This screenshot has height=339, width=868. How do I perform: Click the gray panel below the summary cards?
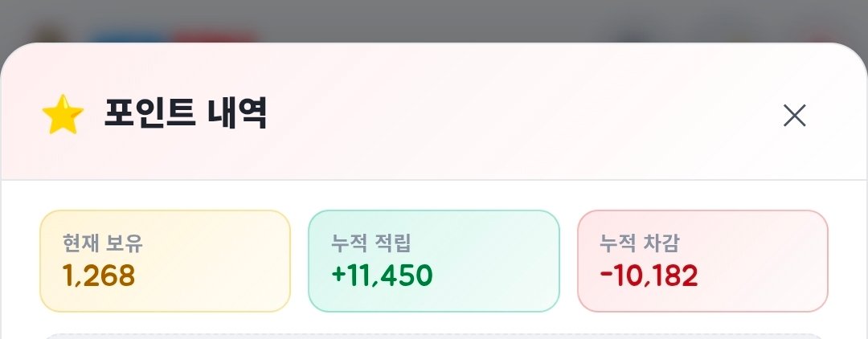pos(434,337)
